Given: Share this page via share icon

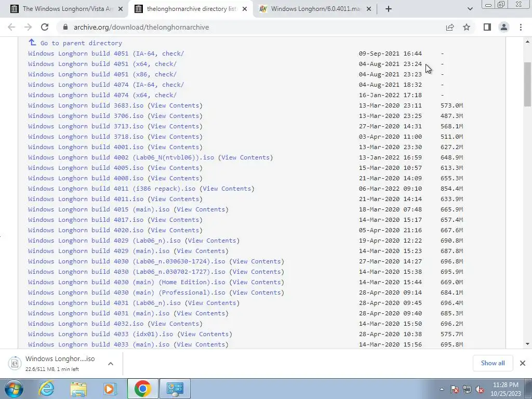Looking at the screenshot, I should pos(450,27).
